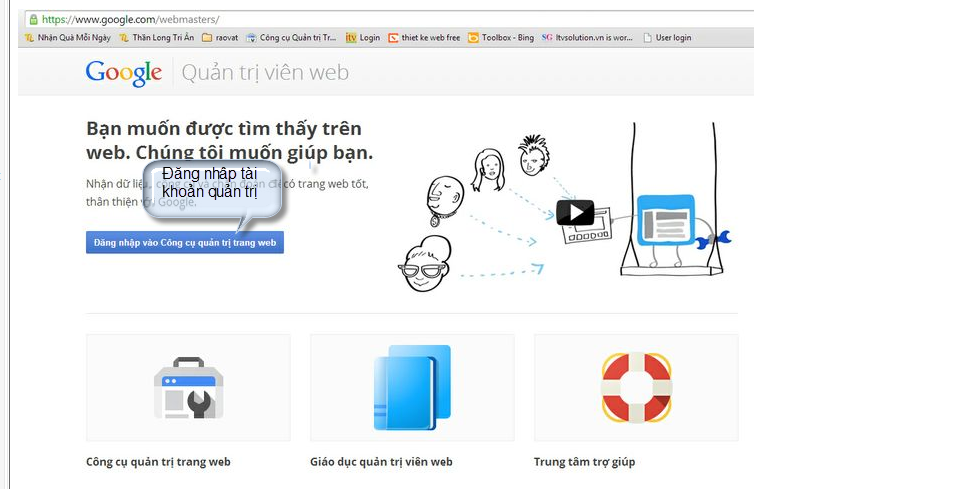Open the User login bookmark
964x489 pixels.
667,38
